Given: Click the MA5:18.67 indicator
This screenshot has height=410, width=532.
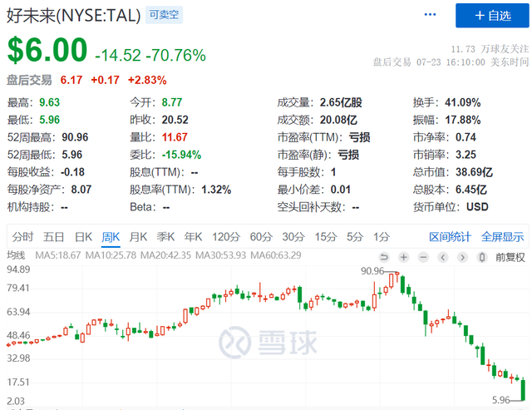Looking at the screenshot, I should tap(57, 255).
